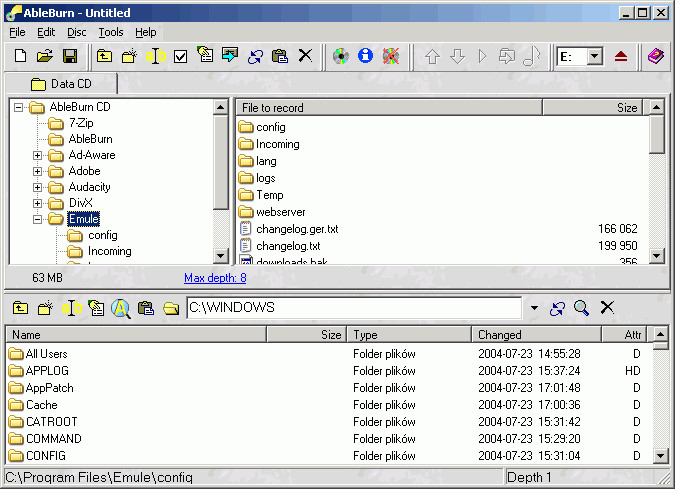
Task: Click the lower file list scroll down arrow
Action: [660, 455]
